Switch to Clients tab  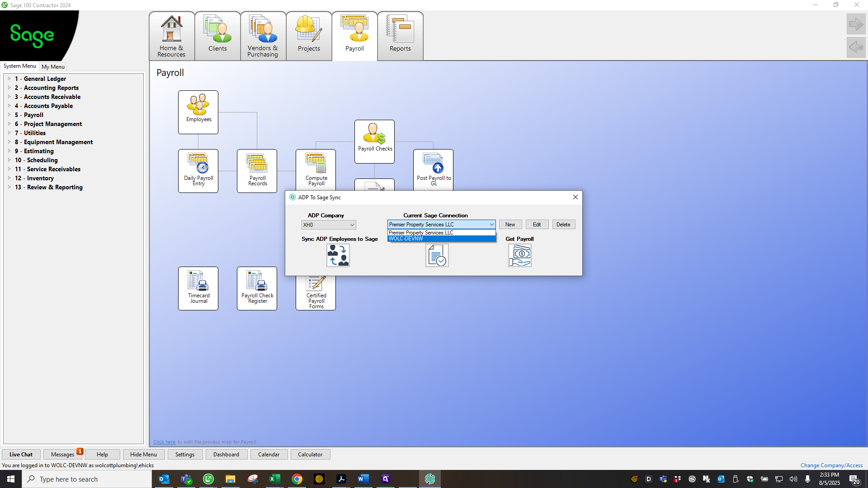(x=217, y=36)
